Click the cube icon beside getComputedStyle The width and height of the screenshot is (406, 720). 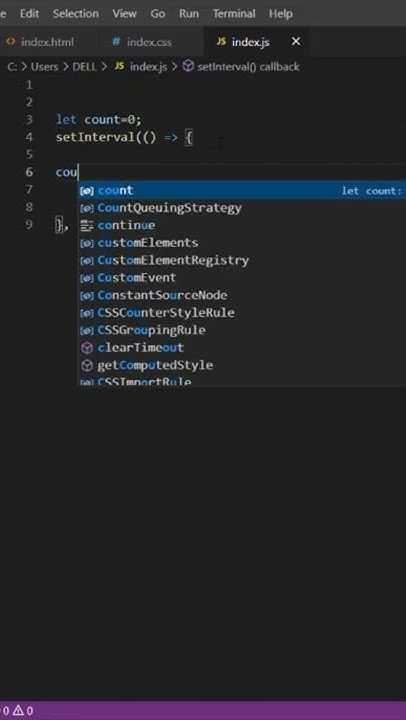(x=87, y=365)
